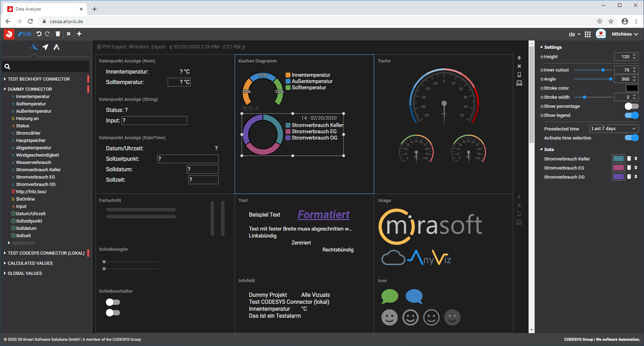Disable the Show legend toggle
The height and width of the screenshot is (346, 644).
click(632, 115)
